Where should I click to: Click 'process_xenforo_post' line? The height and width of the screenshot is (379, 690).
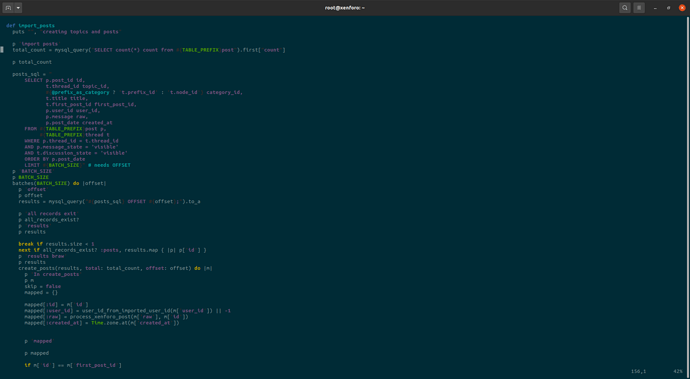106,317
